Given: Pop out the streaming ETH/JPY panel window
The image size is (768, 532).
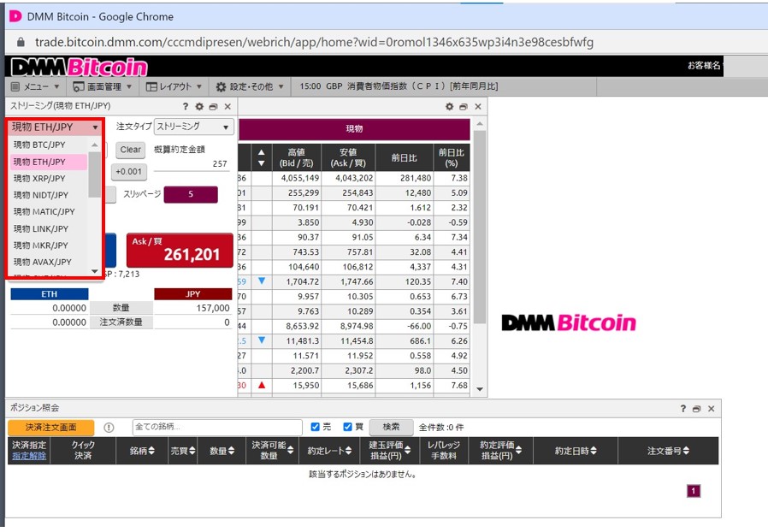Looking at the screenshot, I should (x=213, y=106).
